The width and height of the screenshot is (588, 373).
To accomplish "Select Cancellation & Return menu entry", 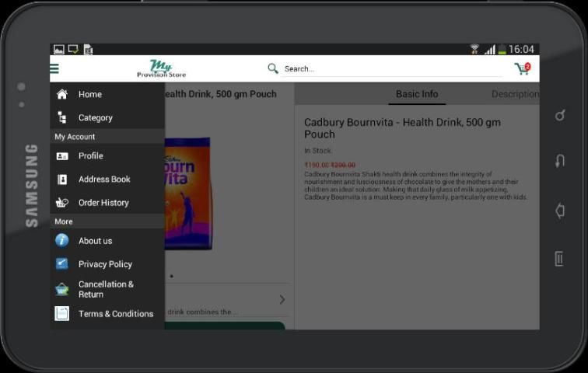I will point(106,289).
